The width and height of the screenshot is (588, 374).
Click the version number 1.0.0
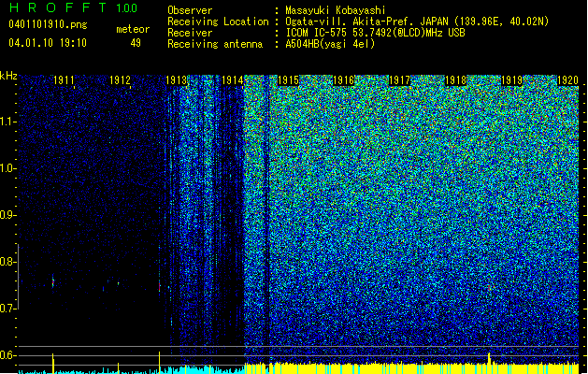tap(127, 7)
